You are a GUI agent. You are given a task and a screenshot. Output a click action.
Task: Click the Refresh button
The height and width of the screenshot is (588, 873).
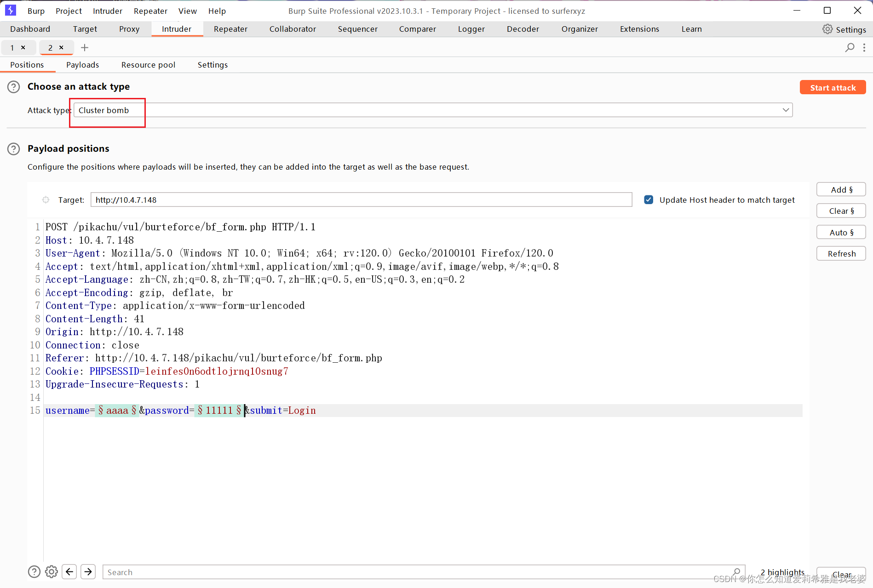[841, 253]
